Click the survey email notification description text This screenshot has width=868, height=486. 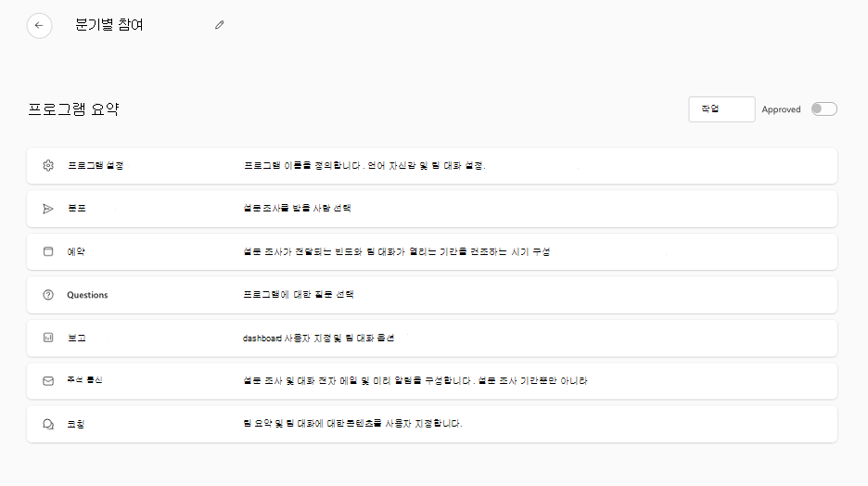click(415, 381)
